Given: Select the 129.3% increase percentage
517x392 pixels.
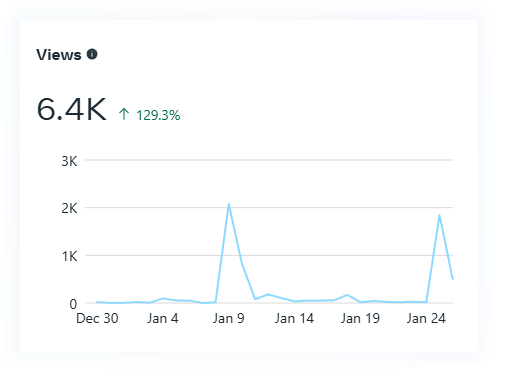Looking at the screenshot, I should pyautogui.click(x=158, y=115).
